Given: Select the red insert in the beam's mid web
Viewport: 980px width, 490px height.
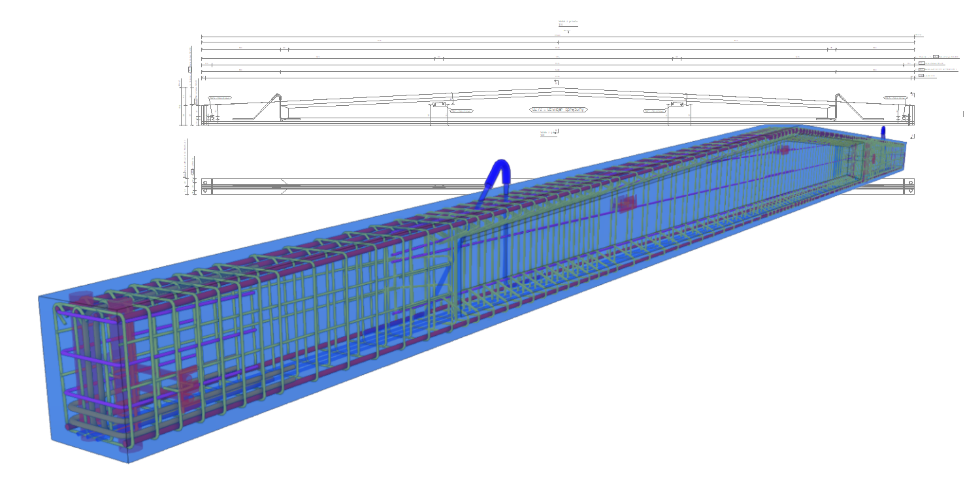Looking at the screenshot, I should pyautogui.click(x=626, y=204).
